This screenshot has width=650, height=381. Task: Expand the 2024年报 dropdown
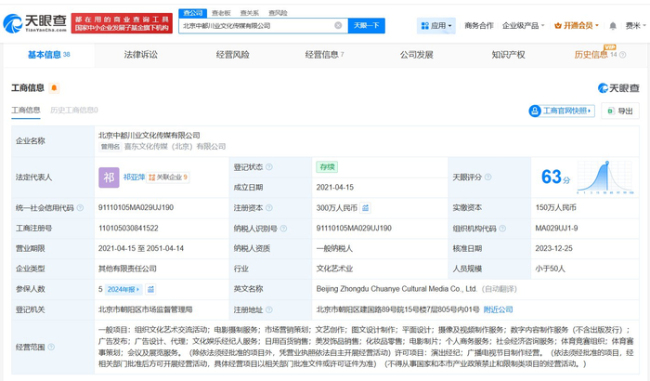tap(124, 289)
